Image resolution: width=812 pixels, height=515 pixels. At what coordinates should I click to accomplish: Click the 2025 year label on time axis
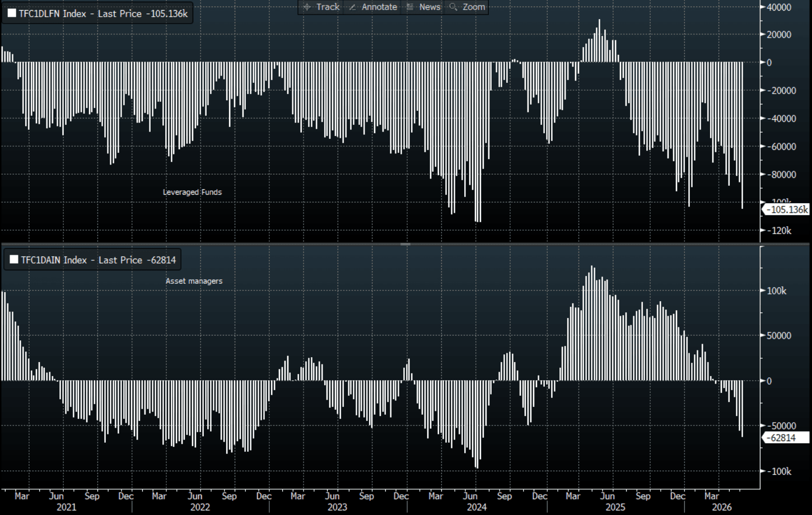(615, 507)
